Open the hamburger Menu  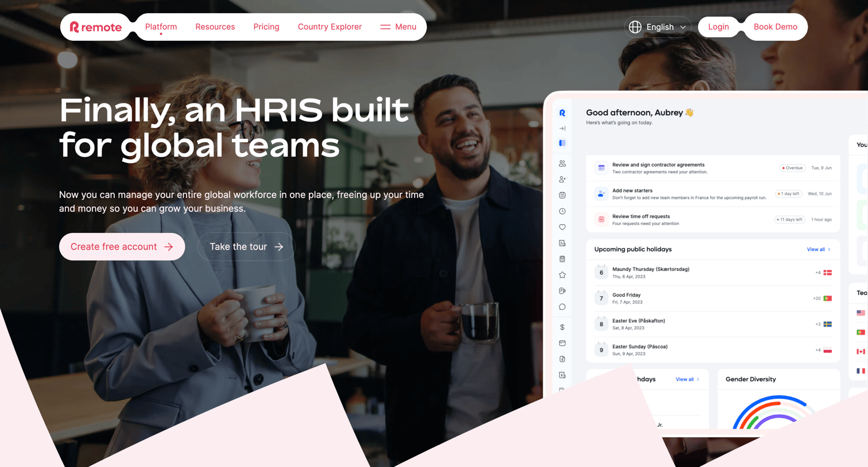point(398,27)
